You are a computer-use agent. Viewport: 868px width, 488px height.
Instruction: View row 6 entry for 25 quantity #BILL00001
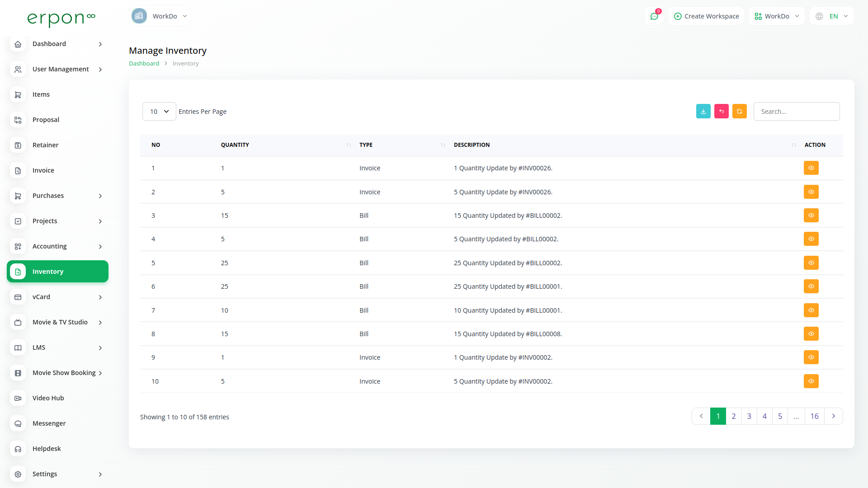[x=811, y=286]
